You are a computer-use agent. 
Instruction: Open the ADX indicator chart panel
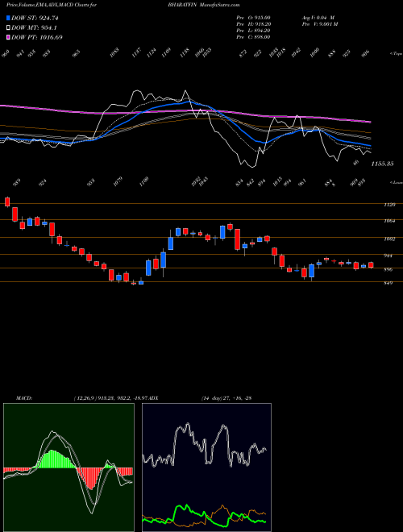206,468
